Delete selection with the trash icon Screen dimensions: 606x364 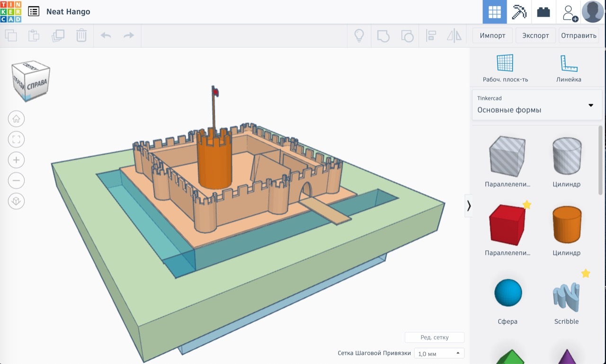click(81, 36)
